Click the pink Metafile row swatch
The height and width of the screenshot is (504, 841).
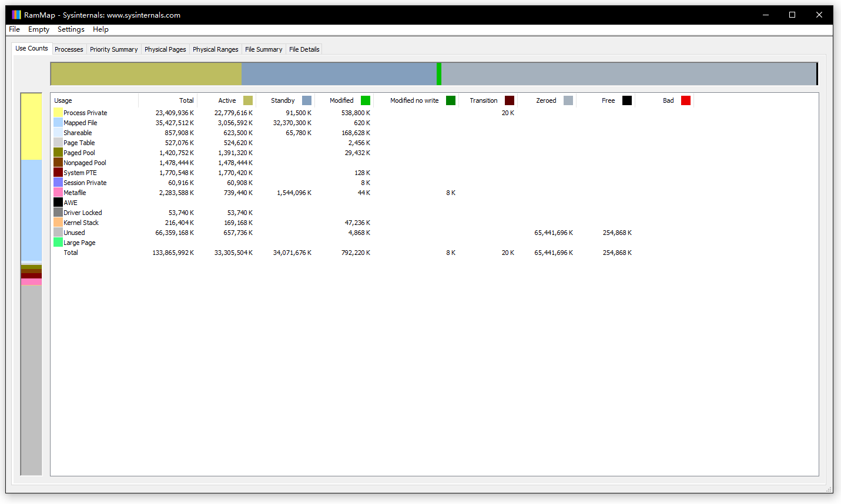point(58,193)
